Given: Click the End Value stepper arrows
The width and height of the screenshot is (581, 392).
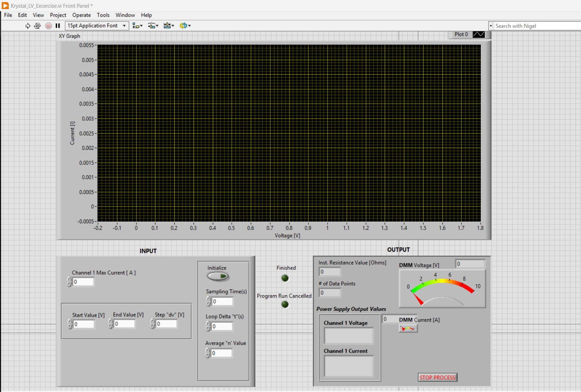Looking at the screenshot, I should click(111, 324).
